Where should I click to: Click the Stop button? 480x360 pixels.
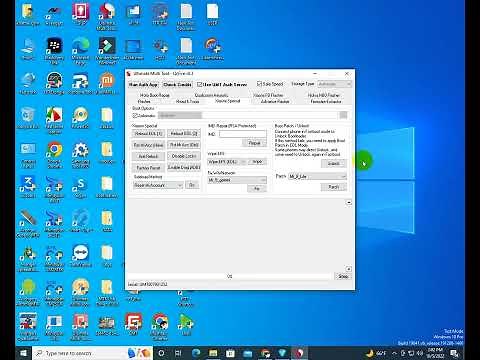(343, 276)
